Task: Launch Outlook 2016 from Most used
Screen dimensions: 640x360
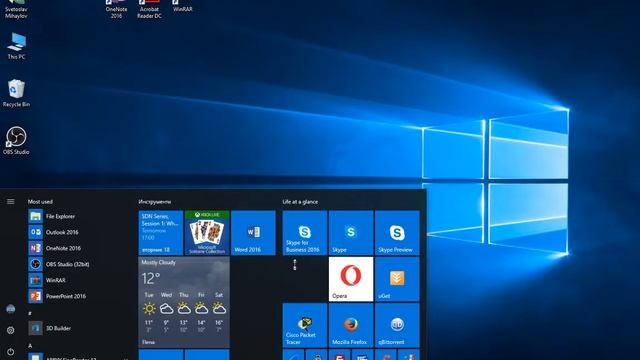Action: click(78, 232)
